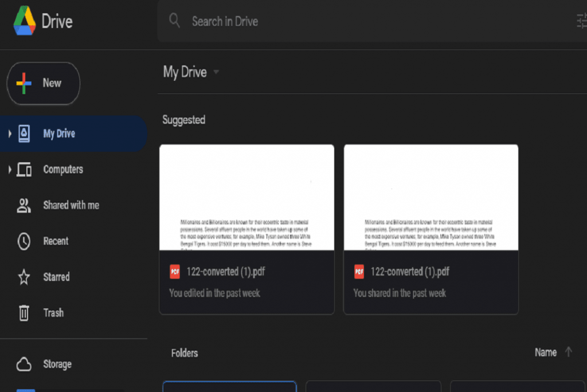Click the search magnifier icon
This screenshot has height=392, width=587.
(175, 21)
